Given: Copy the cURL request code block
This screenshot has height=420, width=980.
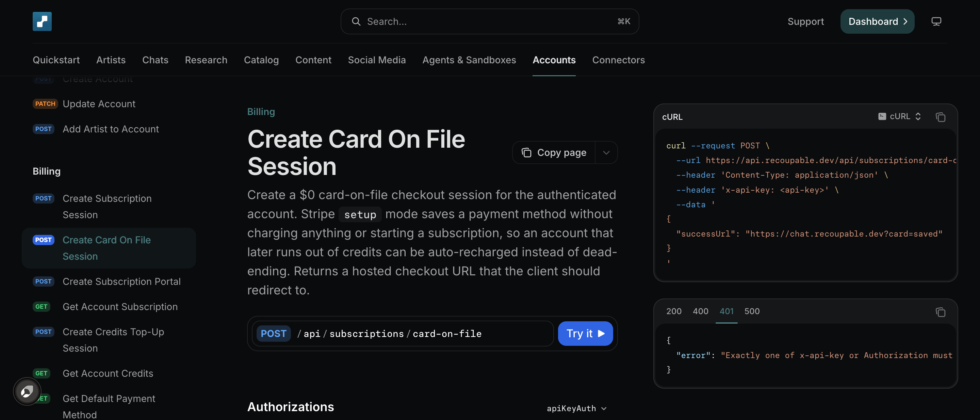Looking at the screenshot, I should click(x=941, y=117).
